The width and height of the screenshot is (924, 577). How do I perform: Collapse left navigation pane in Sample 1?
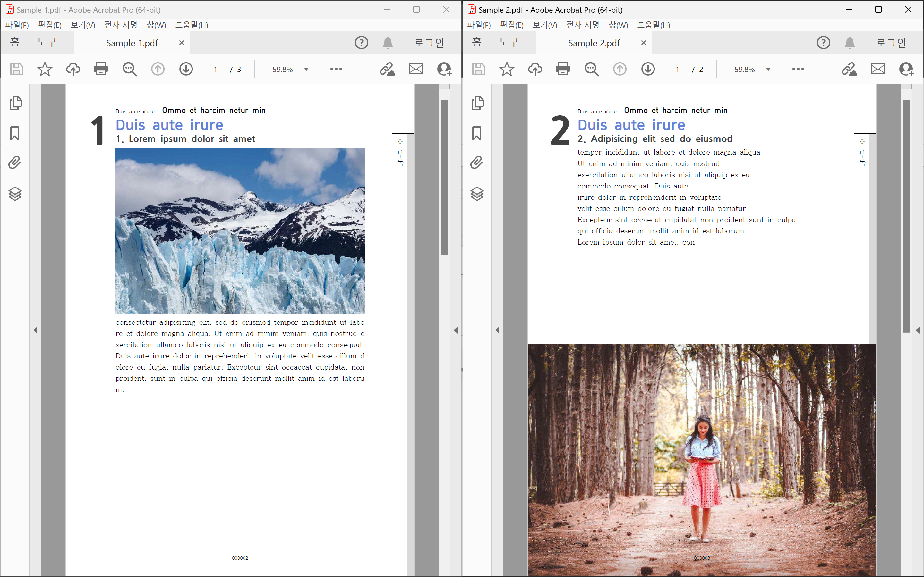tap(36, 330)
